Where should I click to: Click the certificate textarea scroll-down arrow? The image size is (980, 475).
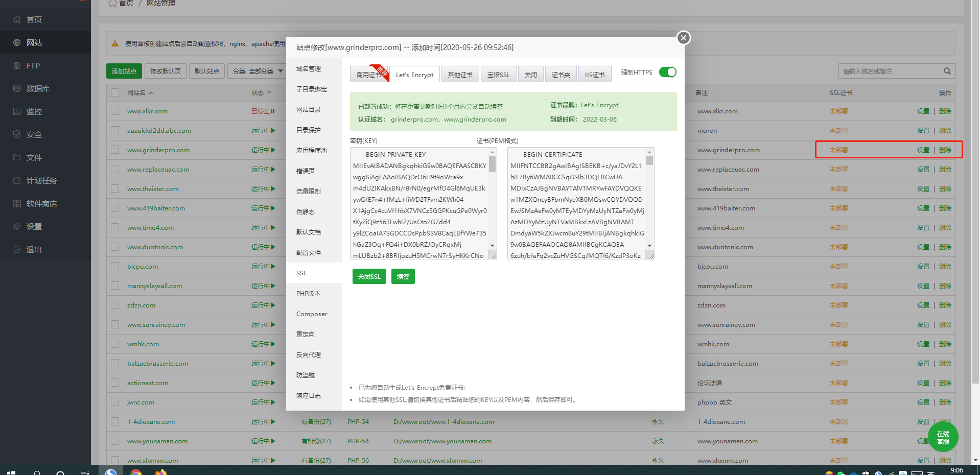tap(650, 246)
